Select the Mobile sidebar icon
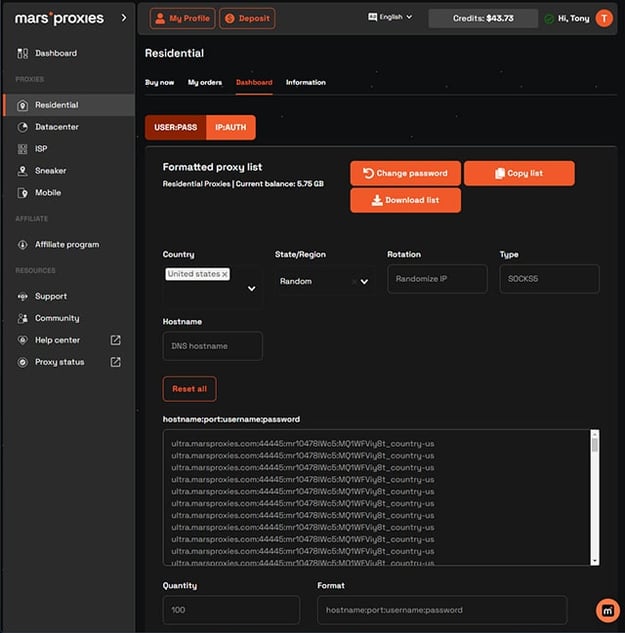The height and width of the screenshot is (633, 625). pyautogui.click(x=23, y=193)
